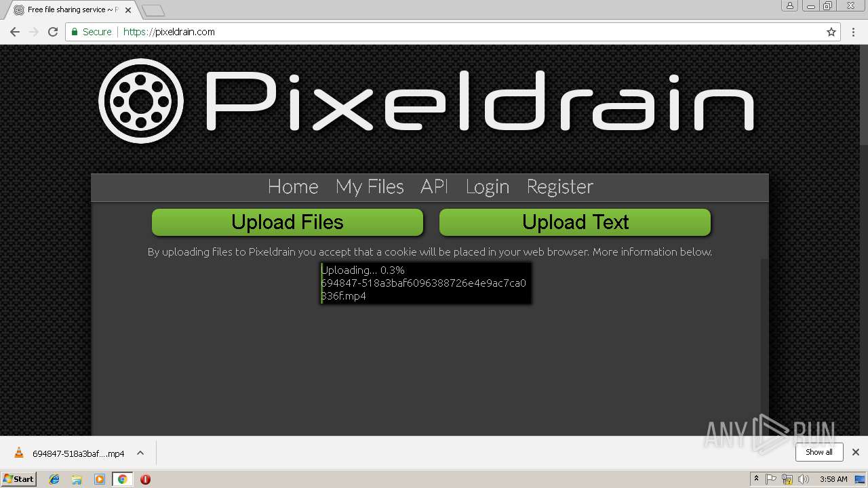Screen dimensions: 868x488
Task: Click the Upload Files button
Action: click(288, 222)
